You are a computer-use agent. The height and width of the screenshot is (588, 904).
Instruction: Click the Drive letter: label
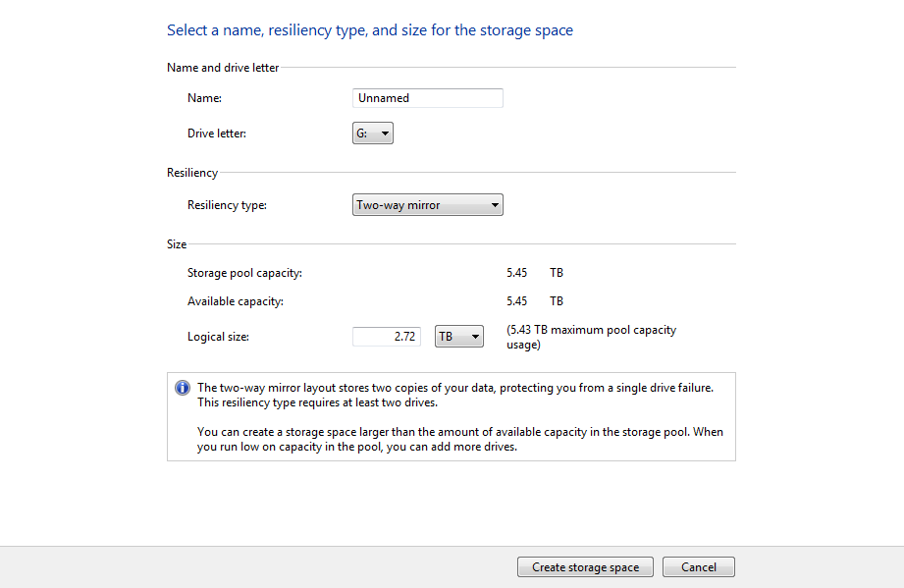[216, 134]
